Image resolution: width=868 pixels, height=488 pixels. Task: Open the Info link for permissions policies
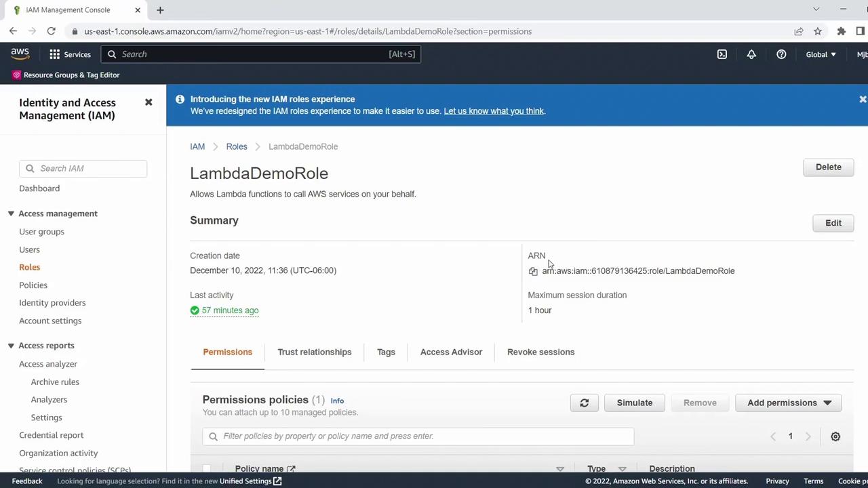[x=337, y=401]
